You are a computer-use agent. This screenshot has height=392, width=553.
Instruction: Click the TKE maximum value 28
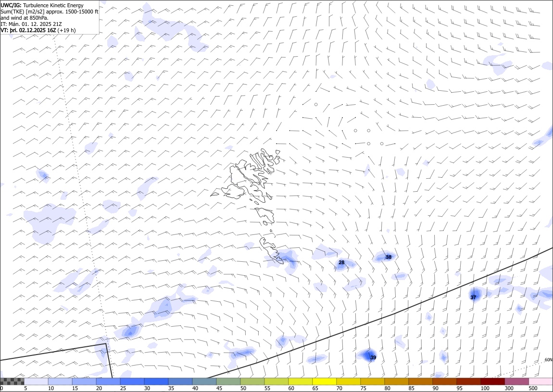tap(341, 262)
